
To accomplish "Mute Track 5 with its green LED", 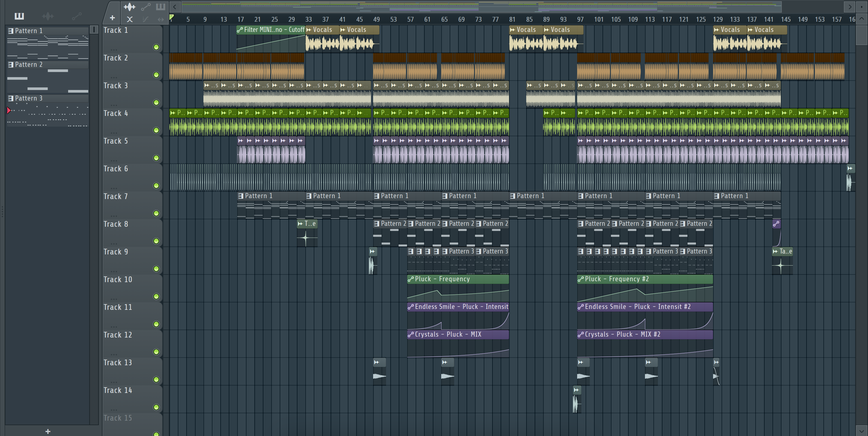I will [x=156, y=157].
